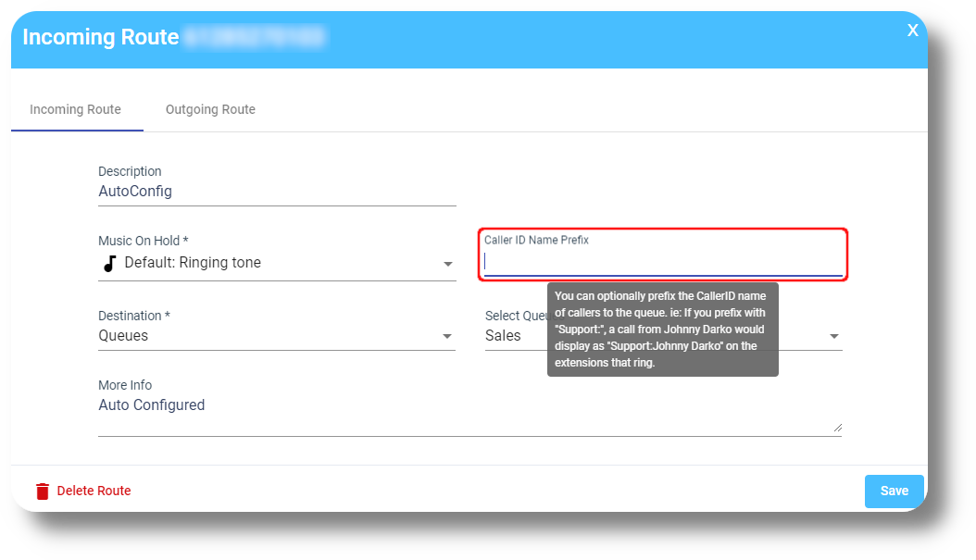Click the Music On Hold label
Image resolution: width=976 pixels, height=560 pixels.
(x=144, y=241)
